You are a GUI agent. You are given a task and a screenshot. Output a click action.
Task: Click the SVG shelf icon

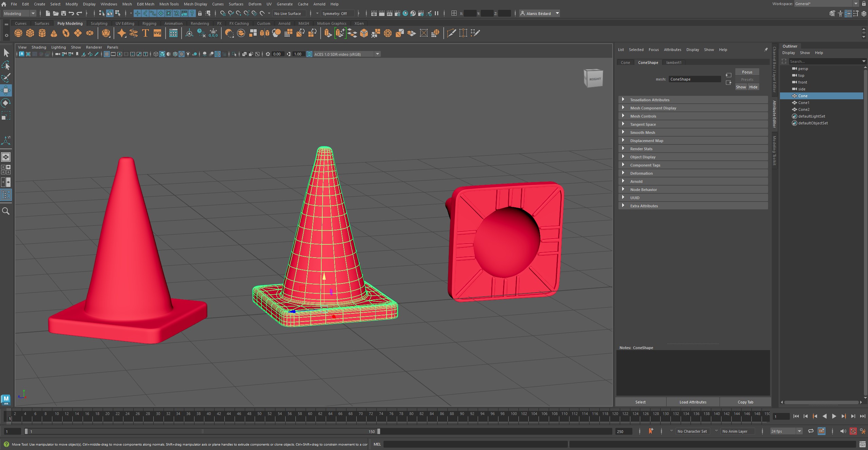tap(157, 33)
